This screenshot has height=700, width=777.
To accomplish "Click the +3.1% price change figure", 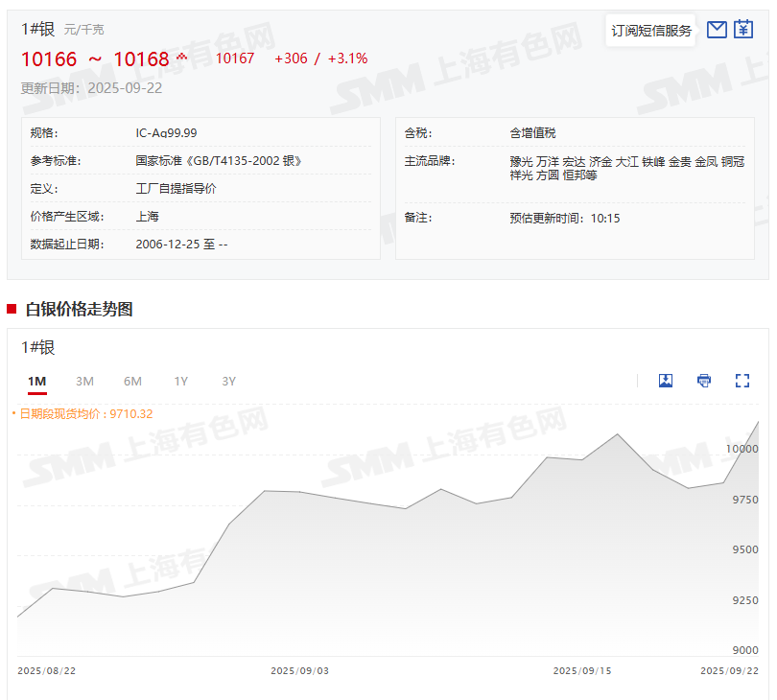I will 347,58.
